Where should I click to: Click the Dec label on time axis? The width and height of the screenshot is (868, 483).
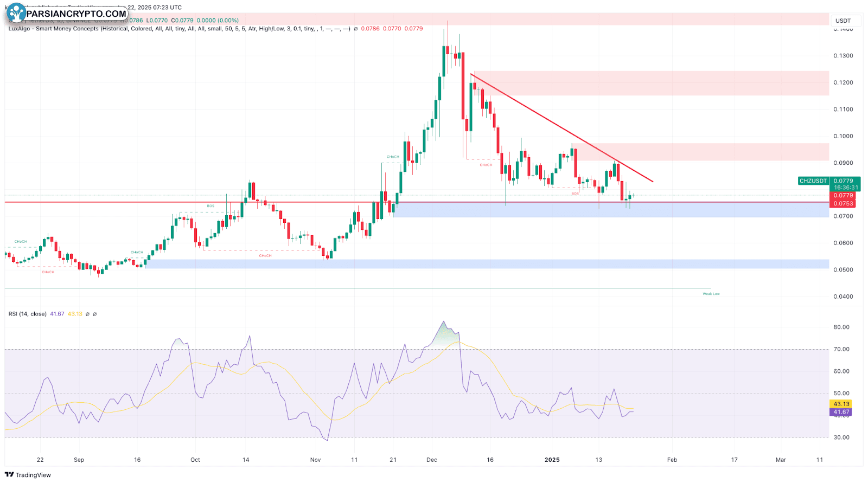pos(432,460)
